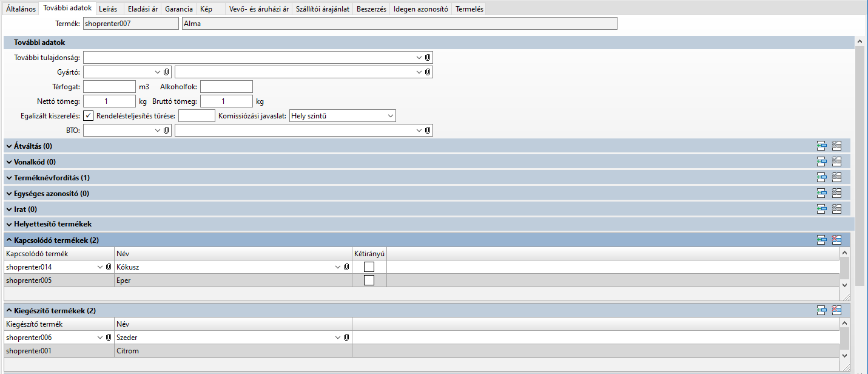Viewport: 868px width, 374px height.
Task: Delete selected row in Kapcsolódó termékek
Action: tap(837, 240)
